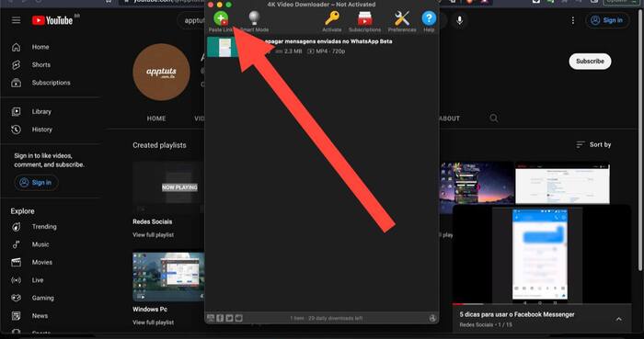Click View full playlist under Windows Pc
Screen dimensions: 644x339
154,322
